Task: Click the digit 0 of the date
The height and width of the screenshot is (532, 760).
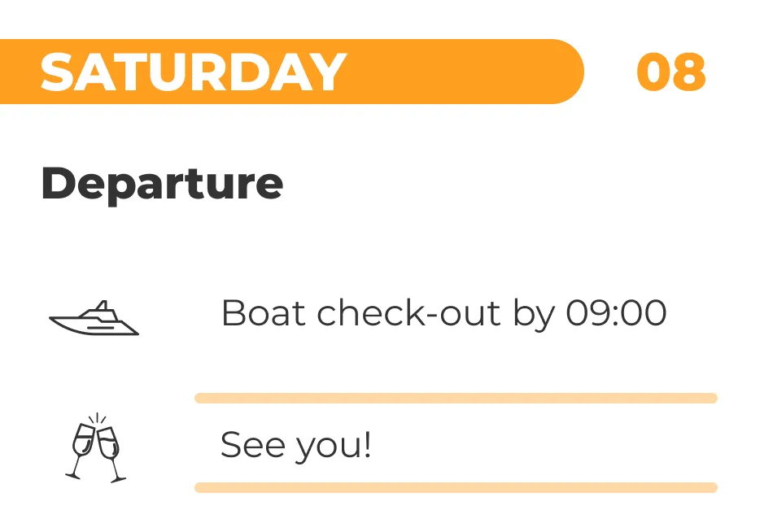Action: [x=653, y=72]
